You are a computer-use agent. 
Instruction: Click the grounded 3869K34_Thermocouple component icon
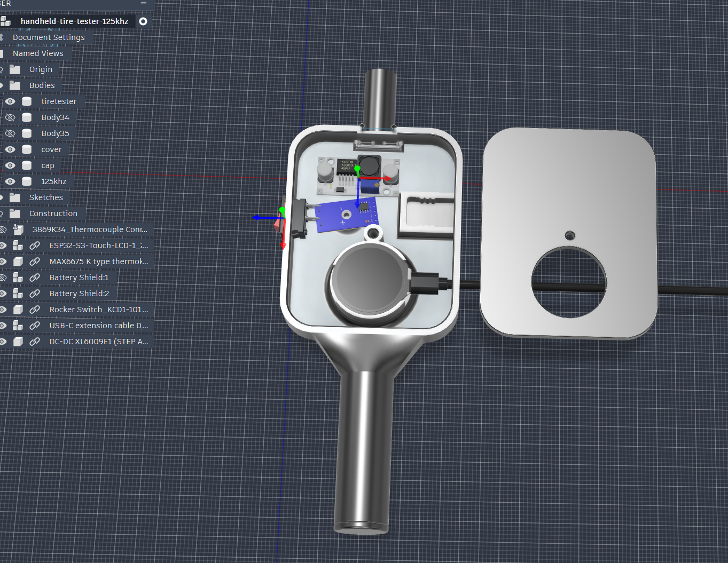click(18, 229)
